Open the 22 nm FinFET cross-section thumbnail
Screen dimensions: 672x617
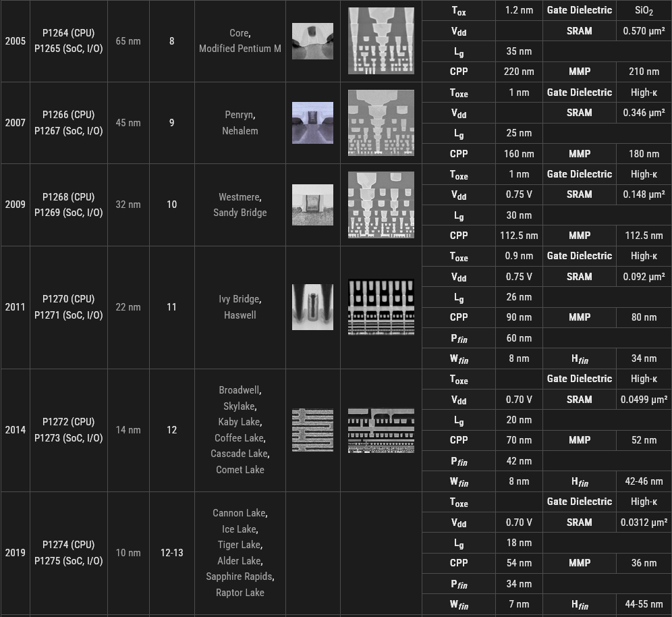[x=312, y=307]
